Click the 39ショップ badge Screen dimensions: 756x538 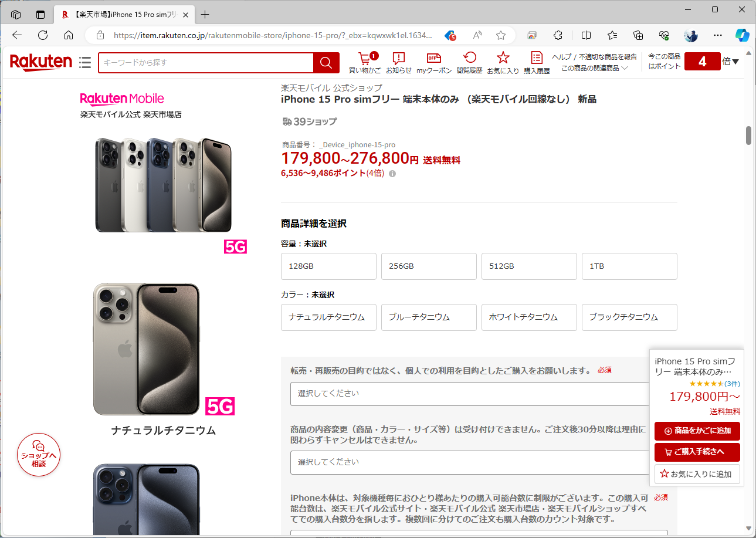[309, 121]
